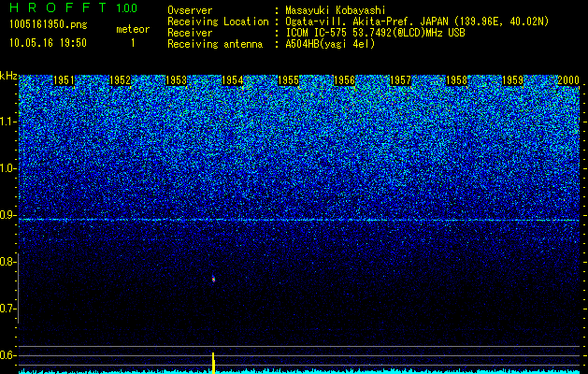Click the 1952 time marker
Viewport: 588px width, 374px height.
[120, 80]
